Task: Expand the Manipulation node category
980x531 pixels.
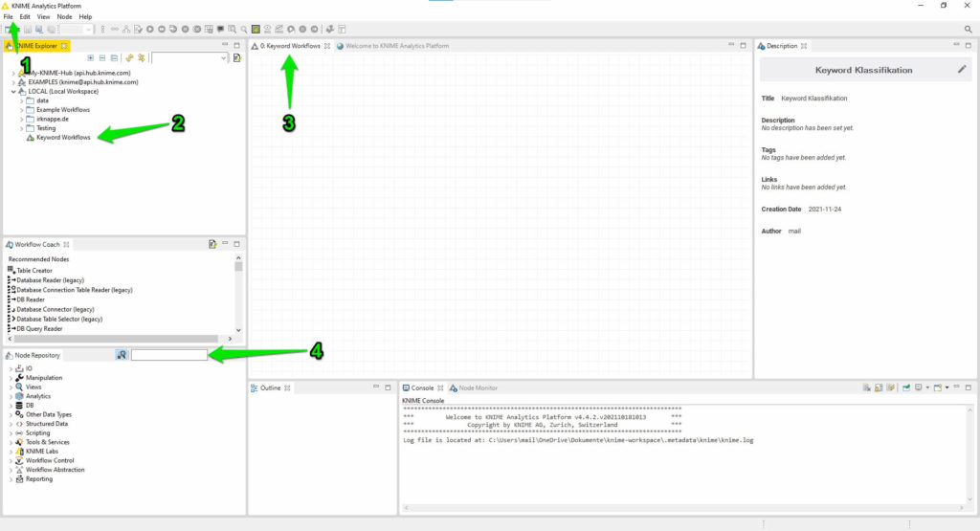Action: point(11,379)
